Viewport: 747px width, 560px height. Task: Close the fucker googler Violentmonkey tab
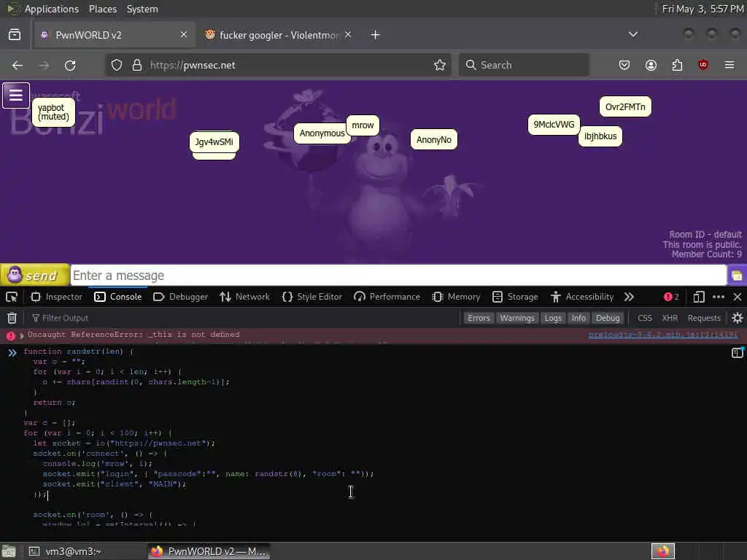pyautogui.click(x=348, y=34)
